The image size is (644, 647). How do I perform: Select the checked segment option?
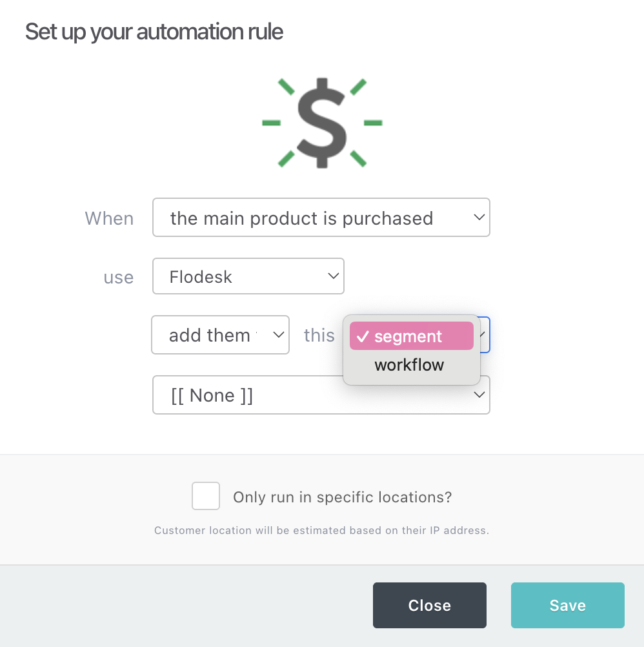412,336
